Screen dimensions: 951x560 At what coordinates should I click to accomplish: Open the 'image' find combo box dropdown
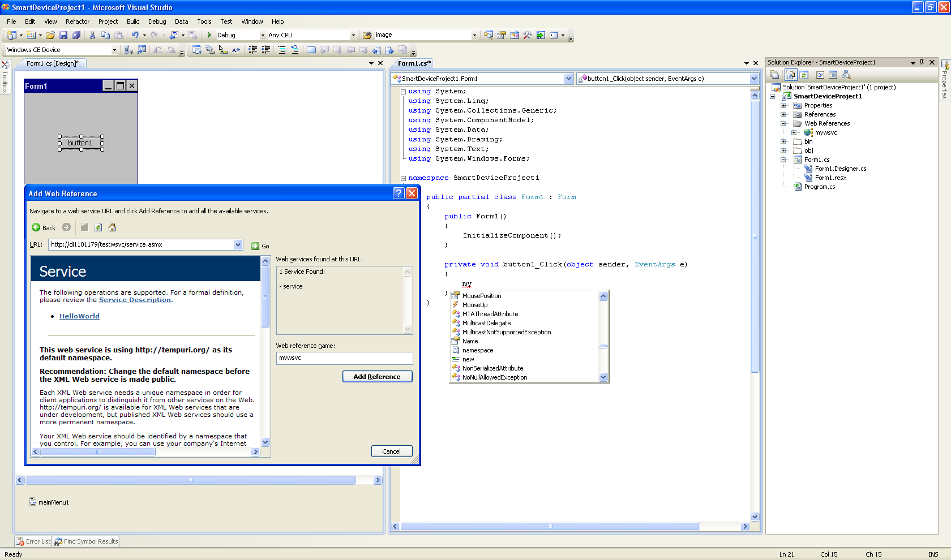(474, 35)
